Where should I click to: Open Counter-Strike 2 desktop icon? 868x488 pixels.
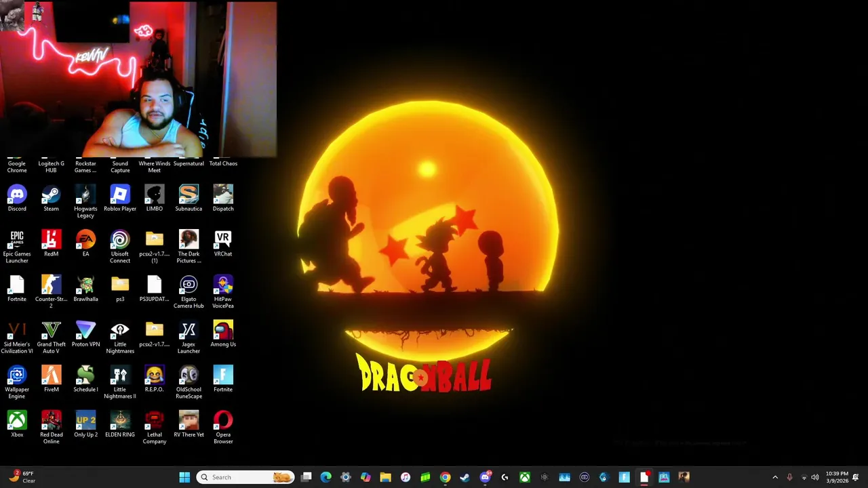click(x=51, y=292)
